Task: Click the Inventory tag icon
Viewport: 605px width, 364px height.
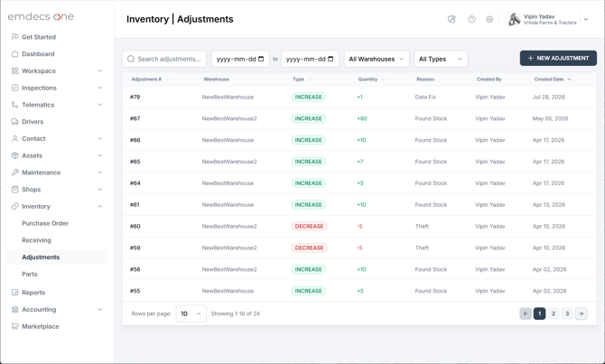Action: (14, 206)
